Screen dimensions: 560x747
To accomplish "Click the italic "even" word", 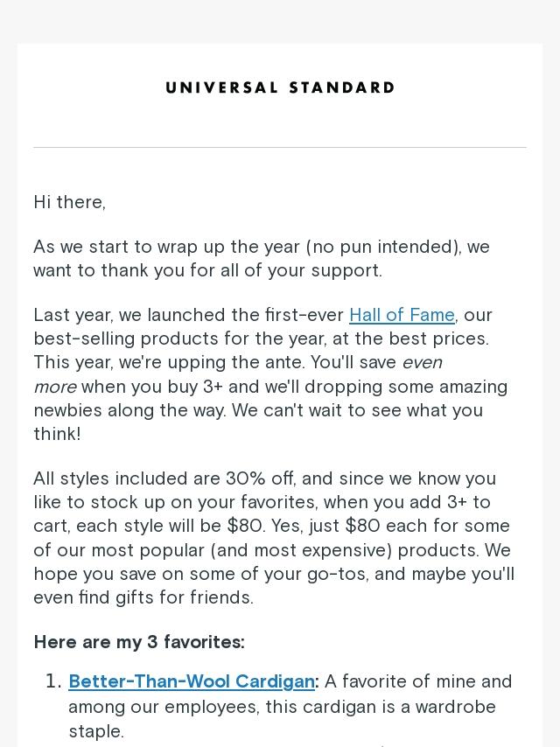I will [x=423, y=362].
